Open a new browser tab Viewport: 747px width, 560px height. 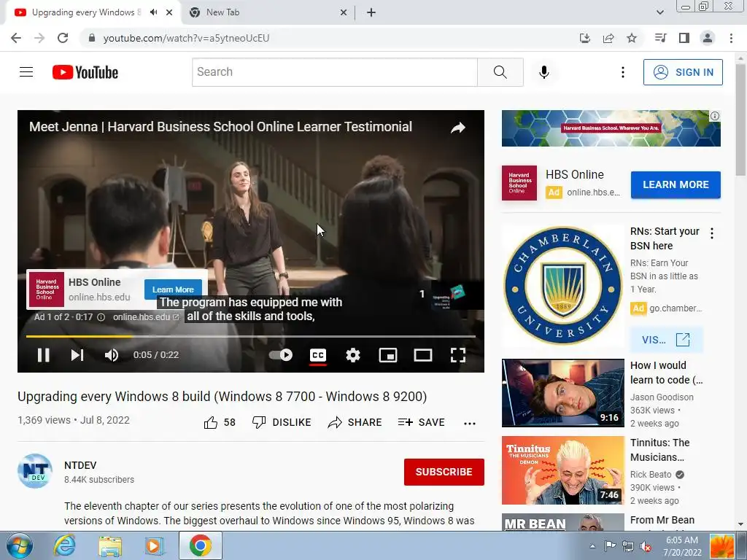(371, 12)
